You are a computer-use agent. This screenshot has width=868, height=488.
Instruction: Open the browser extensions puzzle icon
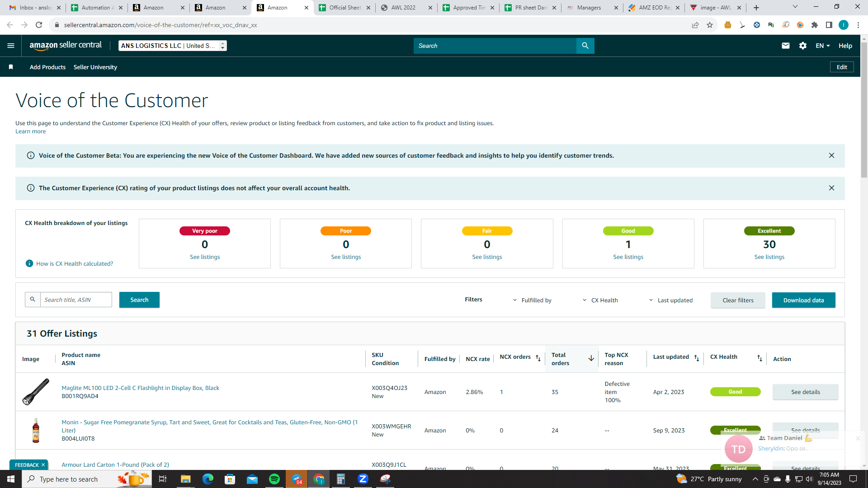[815, 25]
